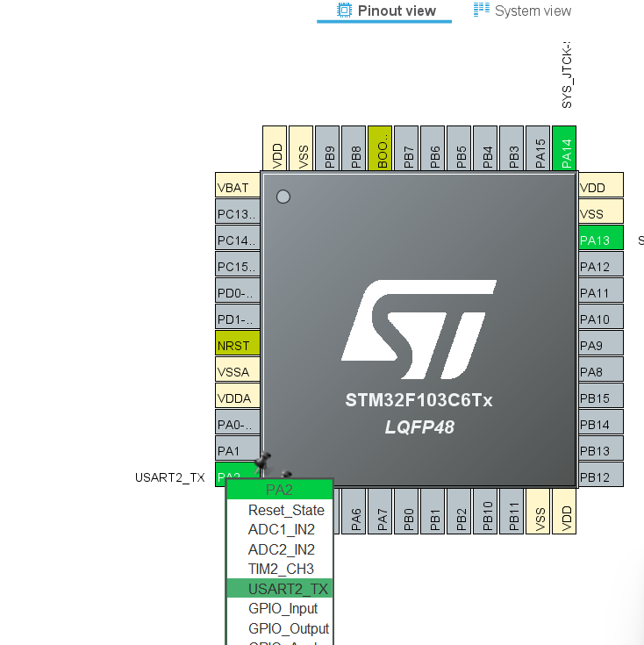The width and height of the screenshot is (644, 645).
Task: Click the PD1 pin
Action: click(238, 316)
